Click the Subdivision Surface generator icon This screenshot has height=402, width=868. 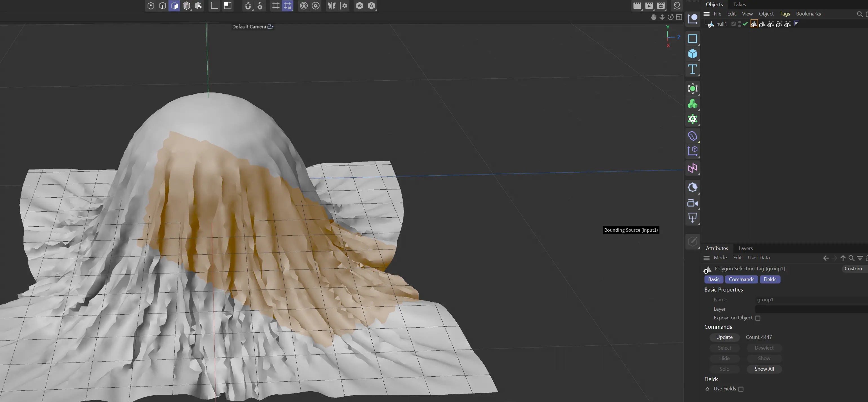693,89
